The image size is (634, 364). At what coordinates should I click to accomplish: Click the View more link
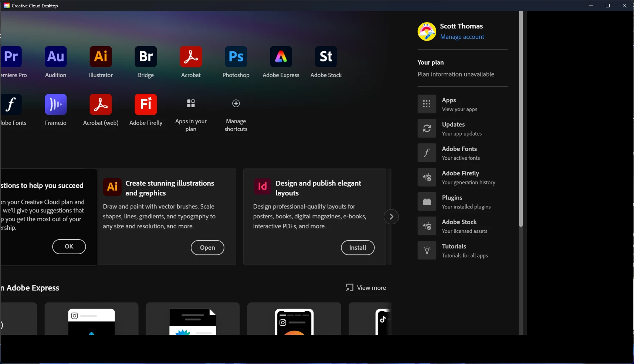[x=366, y=288]
